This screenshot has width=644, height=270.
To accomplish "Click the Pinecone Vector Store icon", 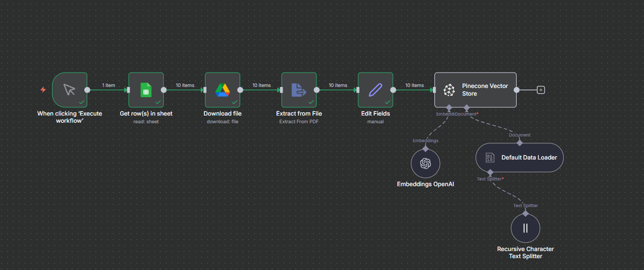I will [449, 90].
